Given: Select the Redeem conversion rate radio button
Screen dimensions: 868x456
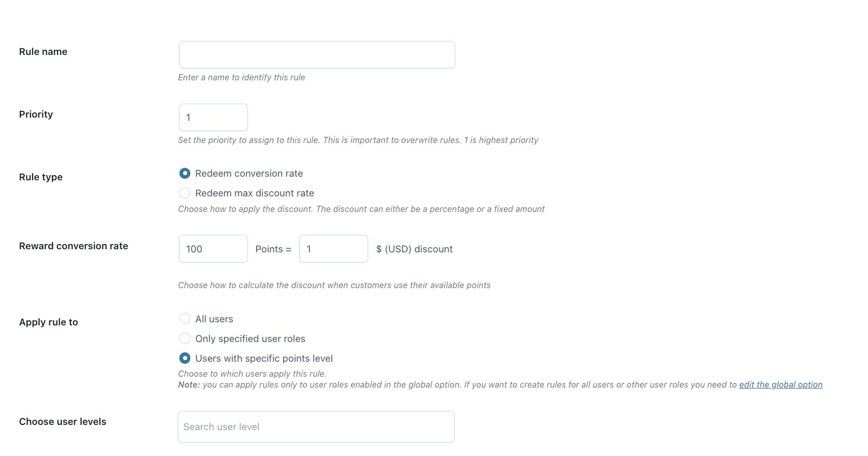Looking at the screenshot, I should [x=185, y=174].
